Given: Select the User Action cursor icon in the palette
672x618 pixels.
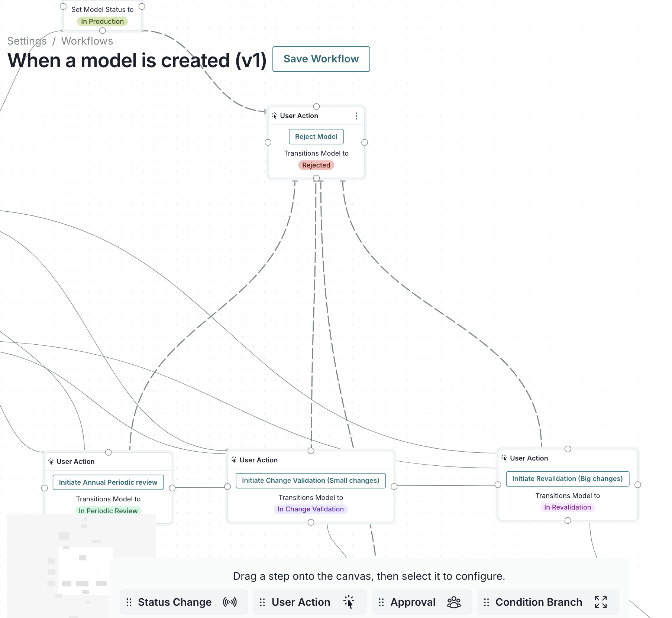Looking at the screenshot, I should coord(349,602).
